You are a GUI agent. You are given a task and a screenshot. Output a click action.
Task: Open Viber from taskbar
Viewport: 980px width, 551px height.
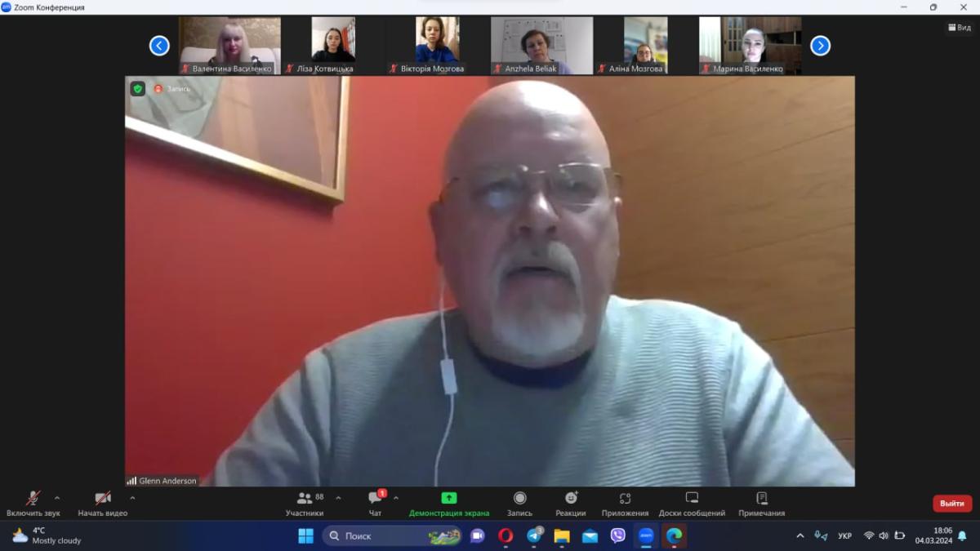(x=618, y=535)
